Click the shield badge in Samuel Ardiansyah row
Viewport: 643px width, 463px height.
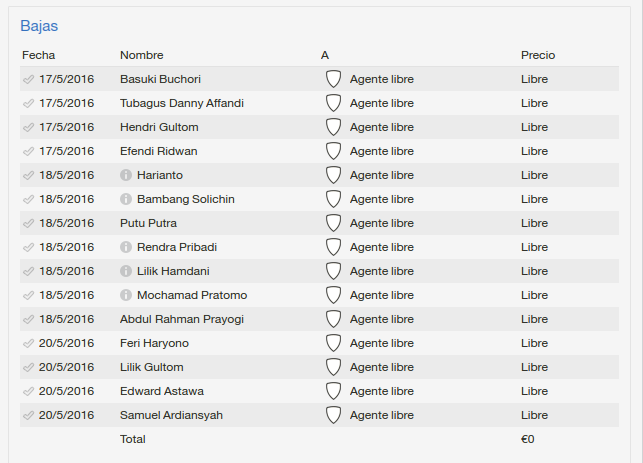[333, 415]
